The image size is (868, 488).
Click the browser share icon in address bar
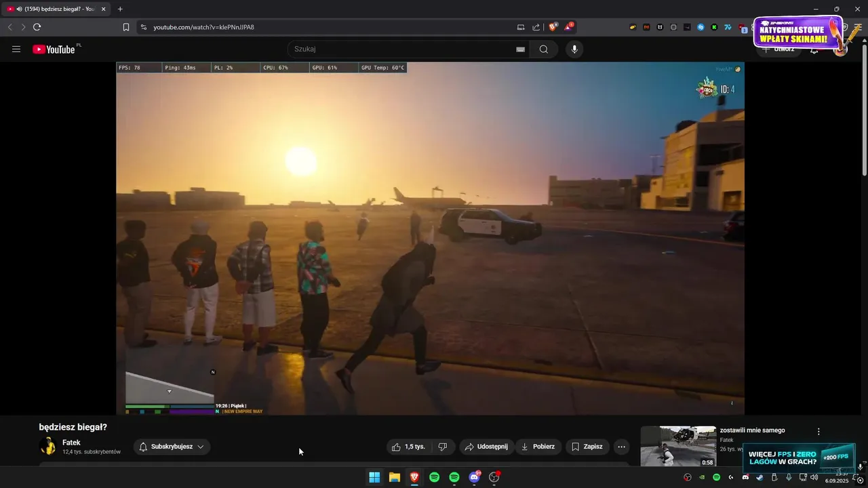click(x=536, y=27)
